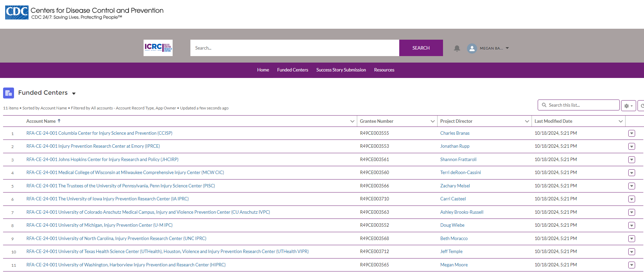
Task: Click the refresh list button
Action: [x=641, y=106]
